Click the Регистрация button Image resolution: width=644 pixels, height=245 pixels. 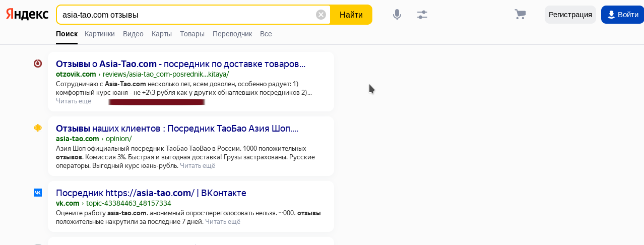tap(570, 15)
